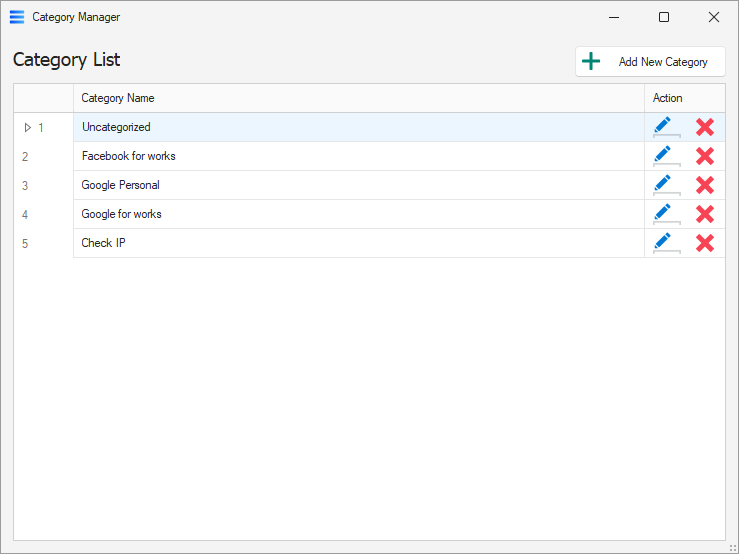Delete the Google for works category
Image resolution: width=739 pixels, height=554 pixels.
click(x=705, y=214)
